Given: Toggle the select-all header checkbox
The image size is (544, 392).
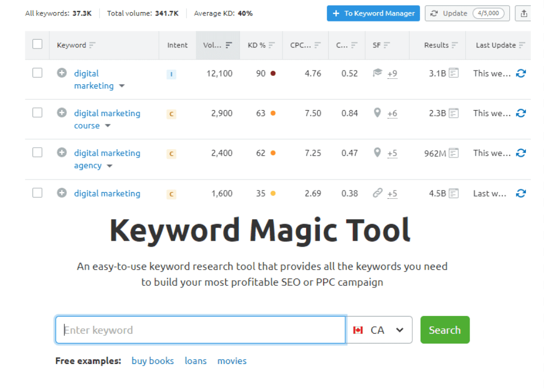Looking at the screenshot, I should (x=37, y=44).
